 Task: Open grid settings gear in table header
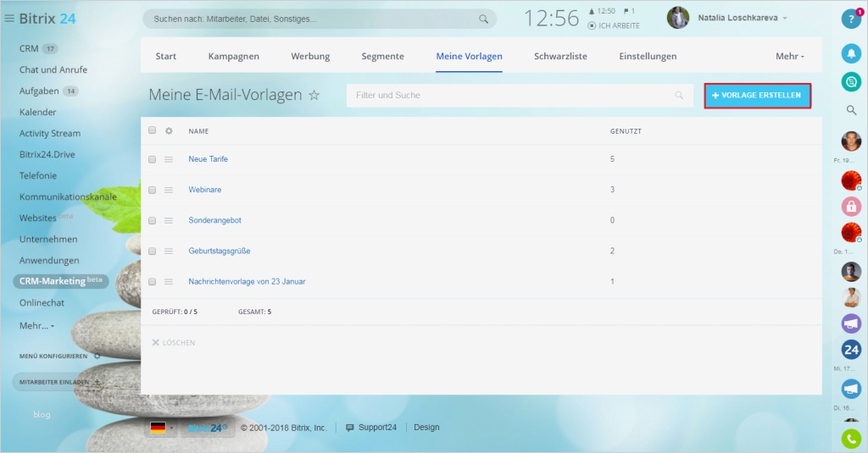[x=169, y=131]
